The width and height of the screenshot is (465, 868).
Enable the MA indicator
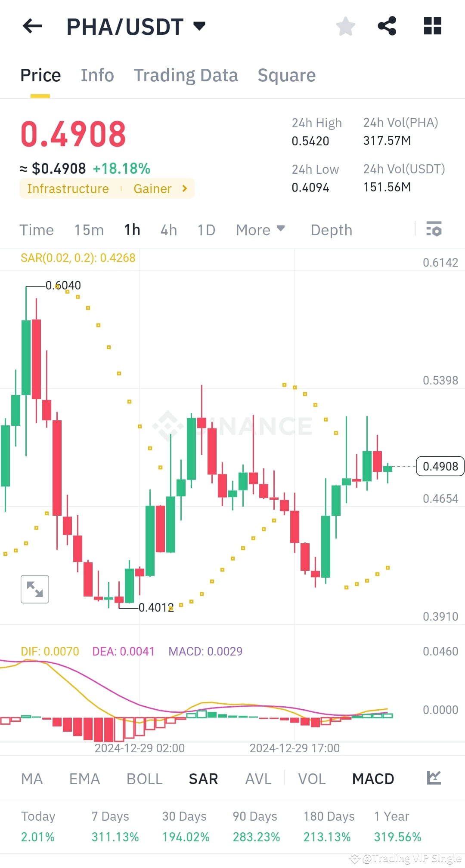point(32,779)
